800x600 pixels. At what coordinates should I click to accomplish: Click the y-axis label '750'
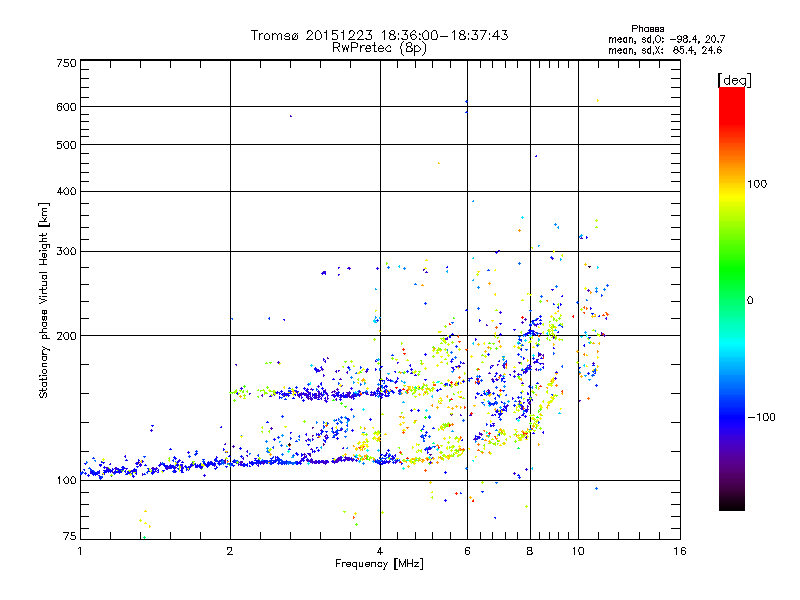coord(66,63)
